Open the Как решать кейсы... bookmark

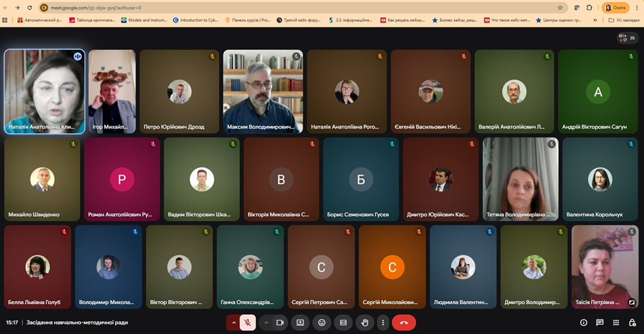click(x=403, y=20)
